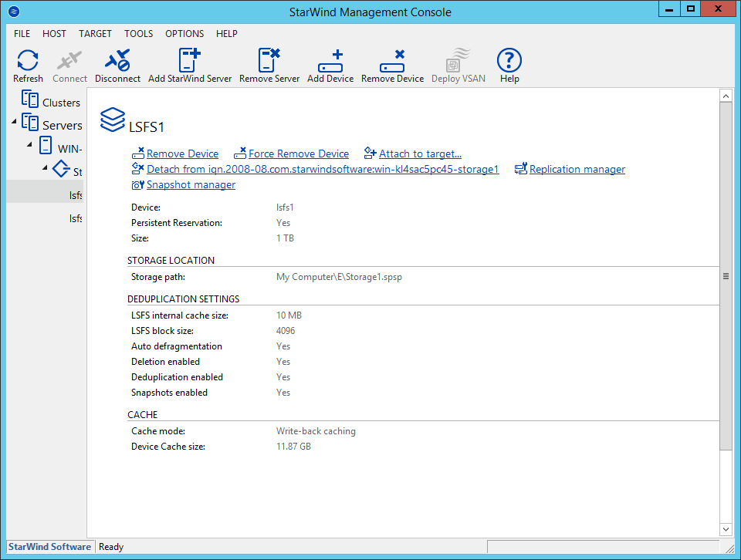This screenshot has width=741, height=560.
Task: Click the Force Remove Device link
Action: pyautogui.click(x=299, y=153)
